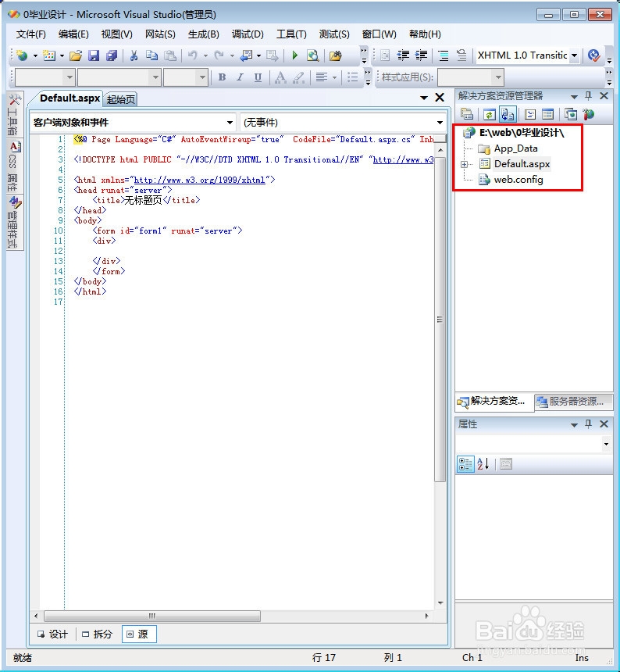620x672 pixels.
Task: Click the View Code icon in Solution Explorer
Action: click(530, 114)
